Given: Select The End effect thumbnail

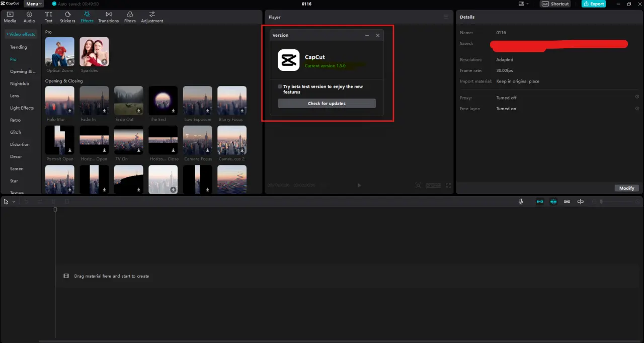Looking at the screenshot, I should (x=163, y=101).
